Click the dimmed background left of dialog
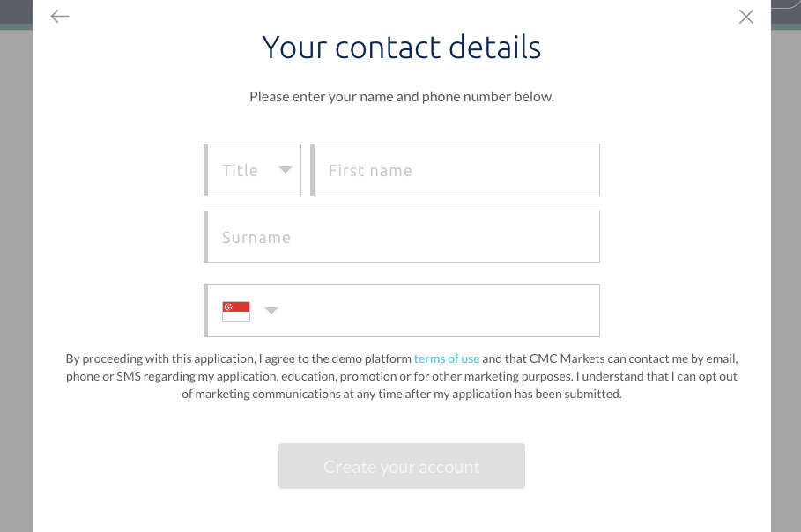Viewport: 801px width, 532px height. tap(16, 281)
